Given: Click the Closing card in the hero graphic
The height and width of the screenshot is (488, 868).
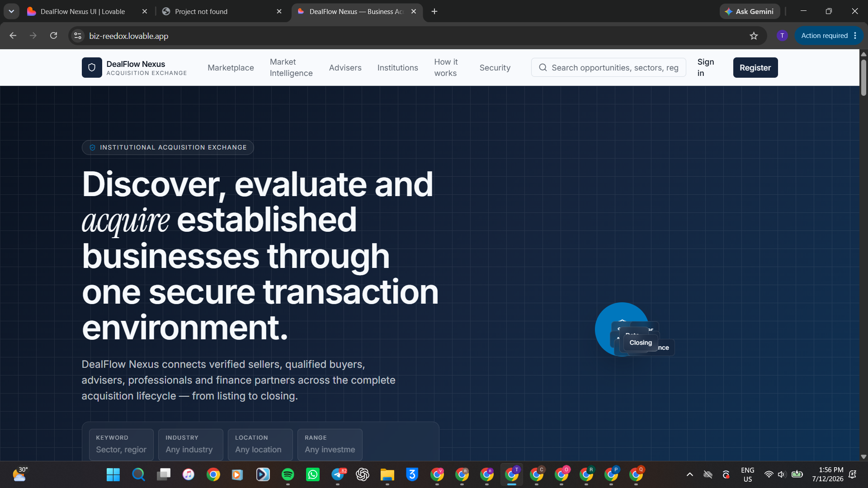Looking at the screenshot, I should coord(641,343).
